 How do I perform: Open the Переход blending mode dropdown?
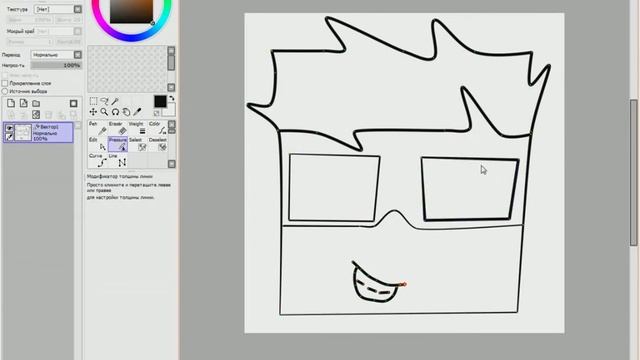pos(56,55)
